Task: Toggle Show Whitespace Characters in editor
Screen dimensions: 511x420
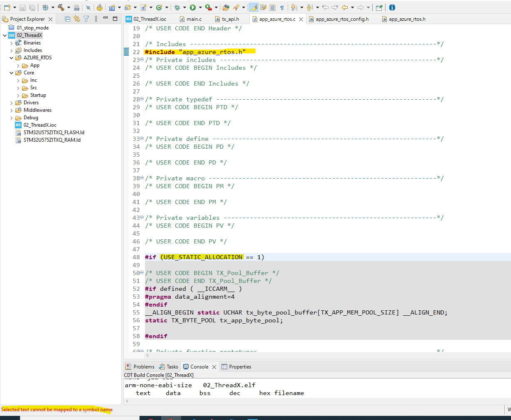Action: 281,7
